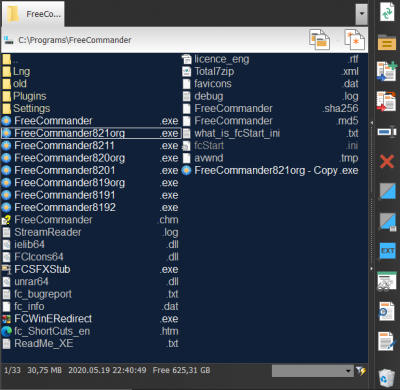Select FreeCommander.chm help file
Viewport: 400px width, 390px height.
pyautogui.click(x=91, y=220)
